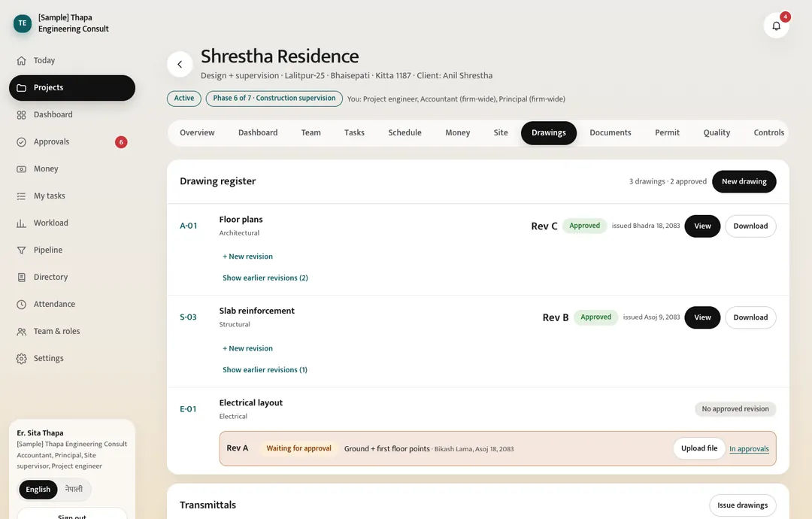Add new revision to Floor plans
812x519 pixels.
247,256
